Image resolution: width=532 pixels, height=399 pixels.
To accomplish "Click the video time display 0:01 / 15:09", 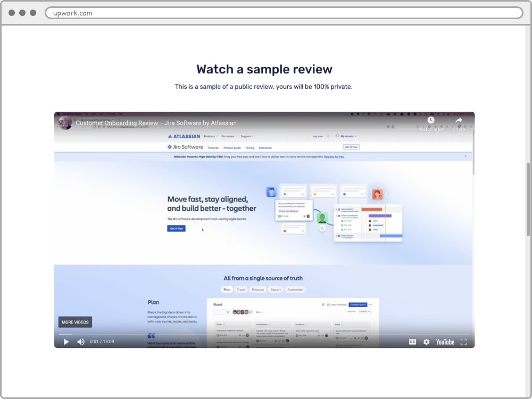I will [102, 342].
